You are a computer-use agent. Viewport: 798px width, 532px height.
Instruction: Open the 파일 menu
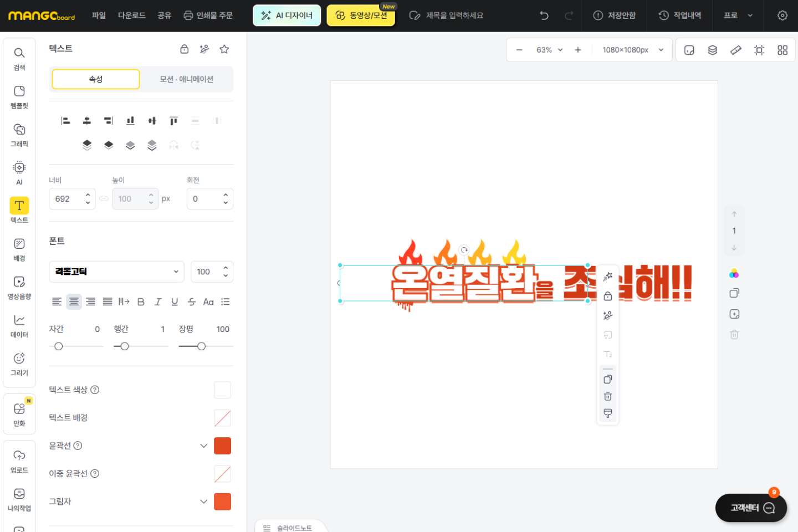click(99, 16)
